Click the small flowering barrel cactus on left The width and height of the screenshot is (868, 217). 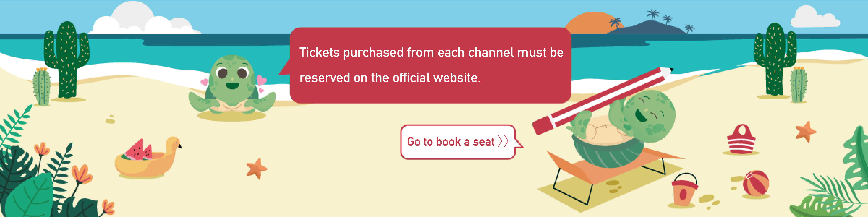[42, 86]
